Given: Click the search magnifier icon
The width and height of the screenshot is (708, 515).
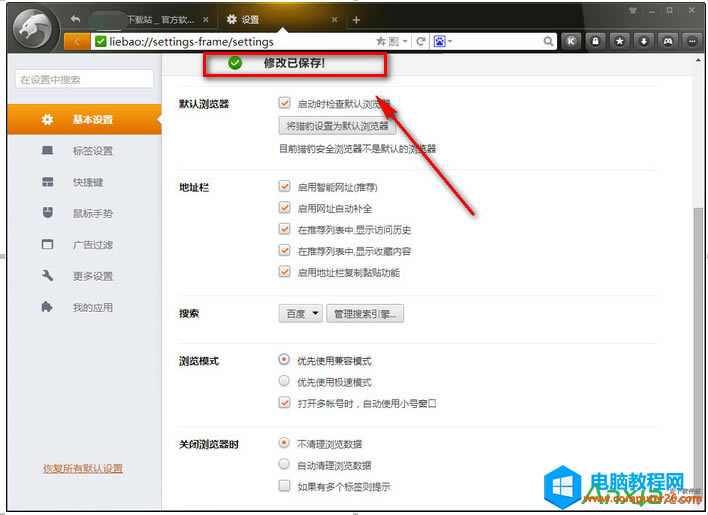Looking at the screenshot, I should click(x=549, y=42).
